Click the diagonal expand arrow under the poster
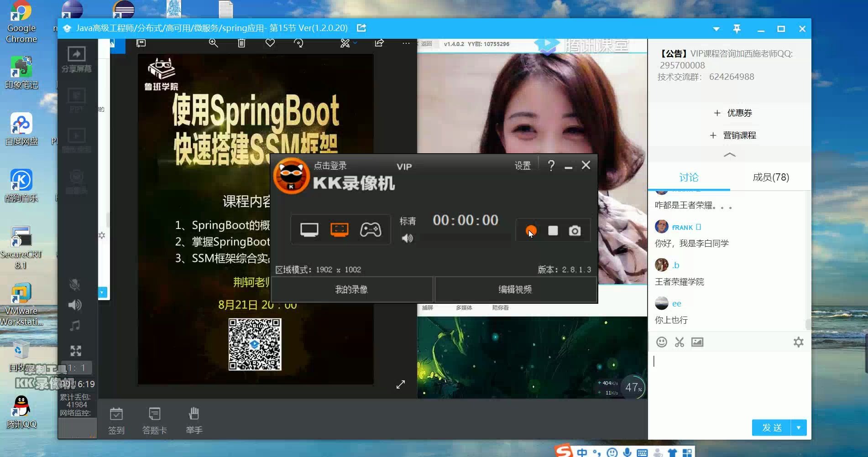Viewport: 868px width, 457px height. coord(401,384)
